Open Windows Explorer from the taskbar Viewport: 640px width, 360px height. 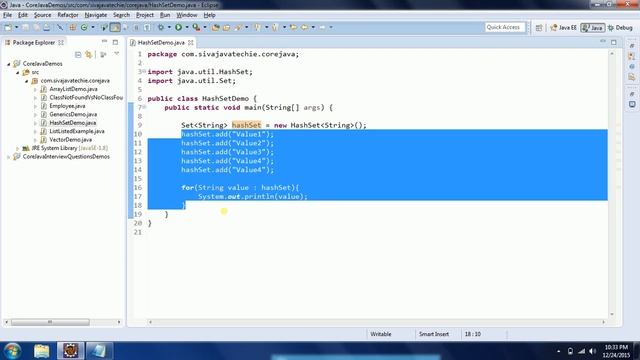(41, 351)
